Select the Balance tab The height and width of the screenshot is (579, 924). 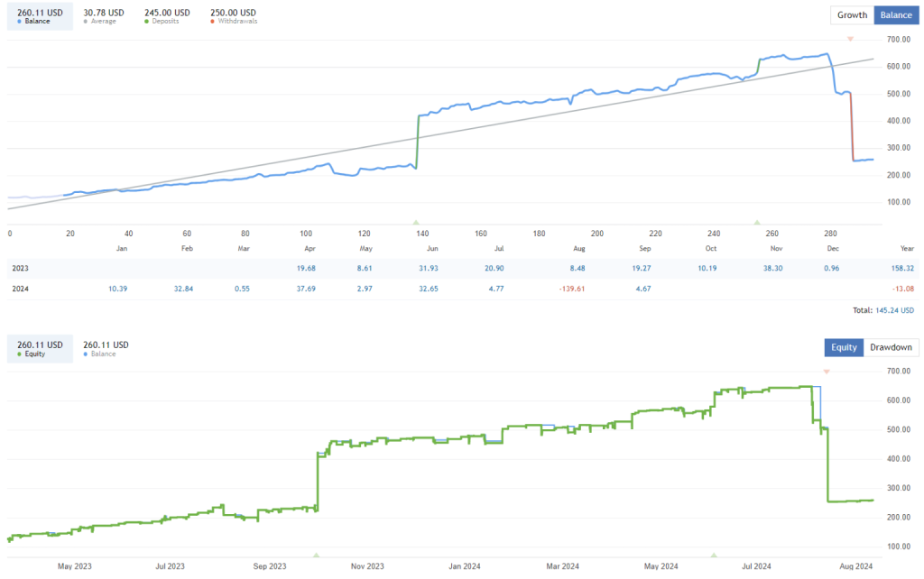[896, 14]
